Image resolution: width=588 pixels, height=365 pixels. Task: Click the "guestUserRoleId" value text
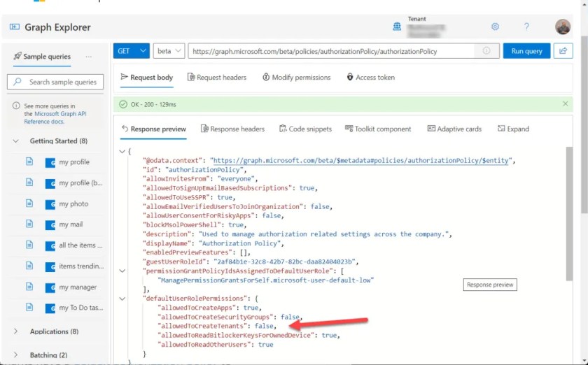(x=284, y=262)
